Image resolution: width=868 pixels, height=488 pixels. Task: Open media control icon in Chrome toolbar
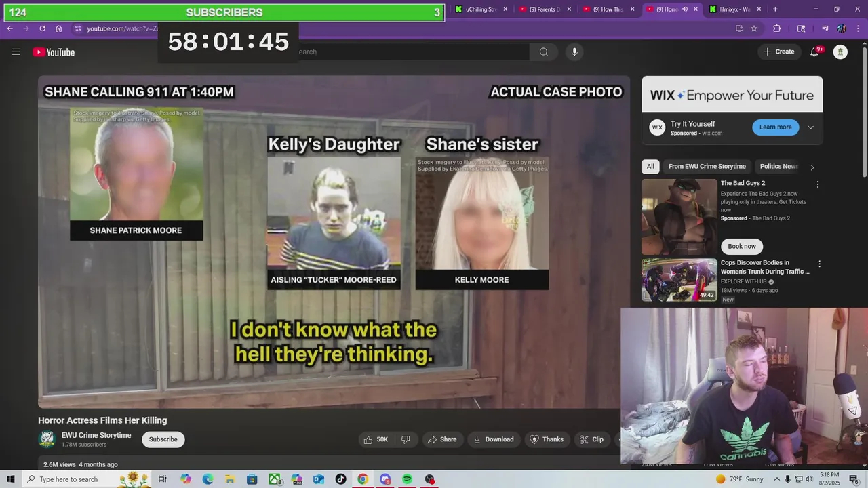(825, 28)
